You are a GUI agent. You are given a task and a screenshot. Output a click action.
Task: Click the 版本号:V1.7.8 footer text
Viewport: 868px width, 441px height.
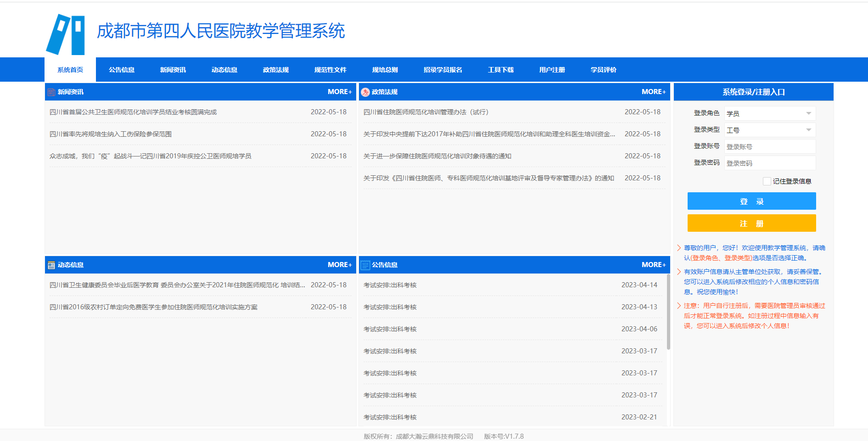tap(504, 436)
